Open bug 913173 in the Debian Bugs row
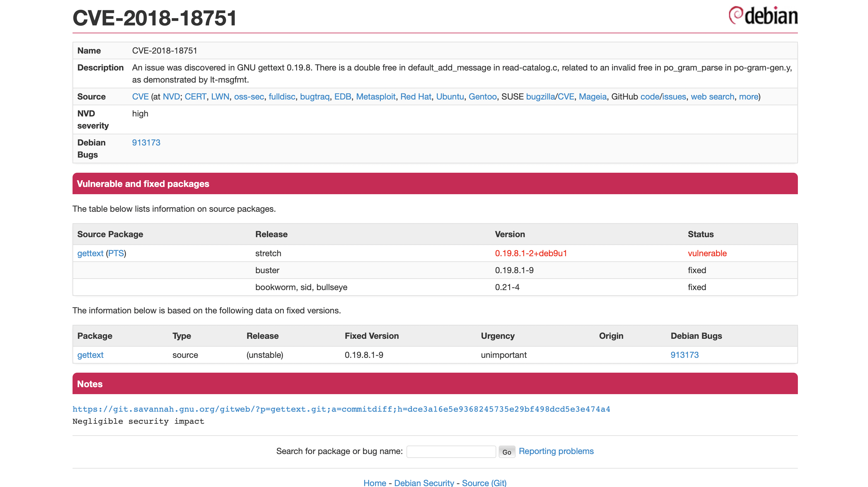This screenshot has height=487, width=868. (x=146, y=143)
